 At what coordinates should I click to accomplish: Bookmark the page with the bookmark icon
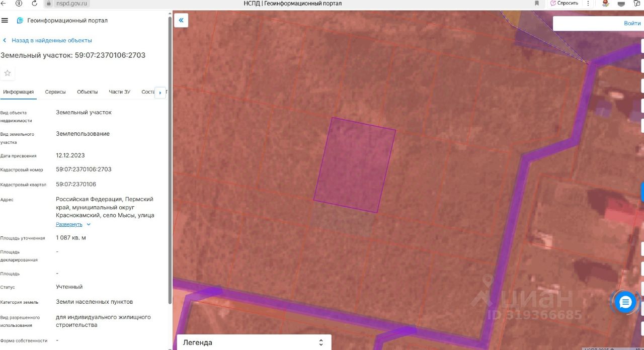point(537,3)
